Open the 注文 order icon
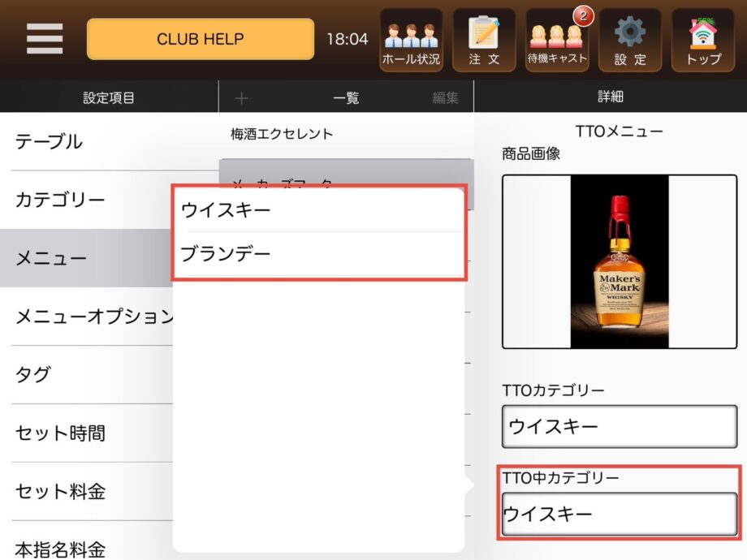Viewport: 747px width, 560px height. pyautogui.click(x=484, y=40)
